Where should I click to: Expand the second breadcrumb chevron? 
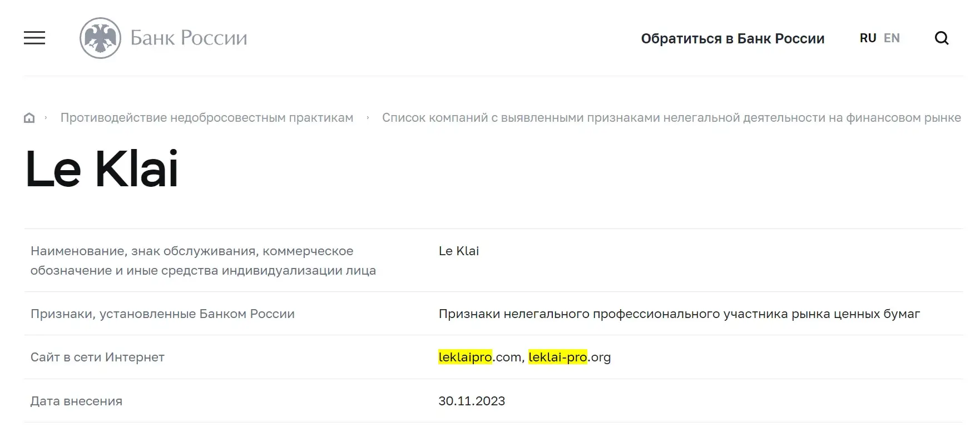click(367, 118)
